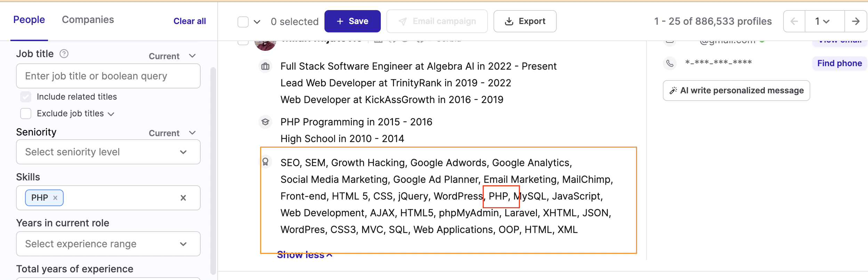Switch to the People tab
The width and height of the screenshot is (868, 280).
coord(29,20)
